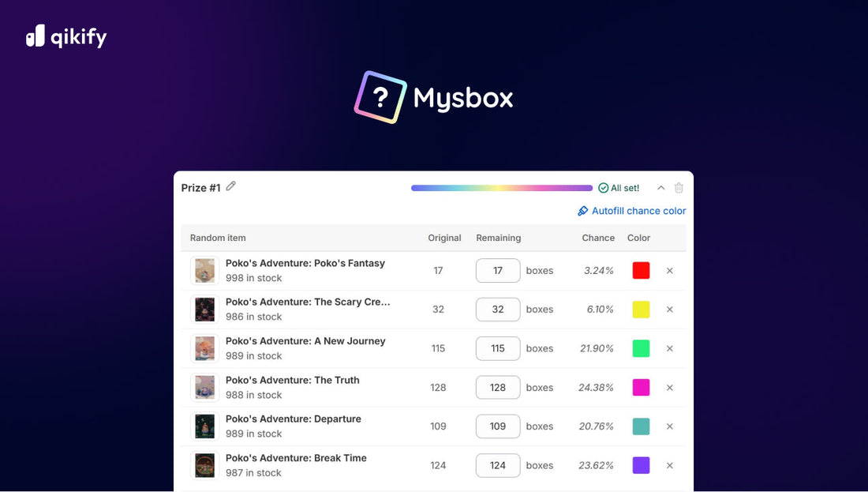
Task: Click the Original column header
Action: [x=444, y=238]
